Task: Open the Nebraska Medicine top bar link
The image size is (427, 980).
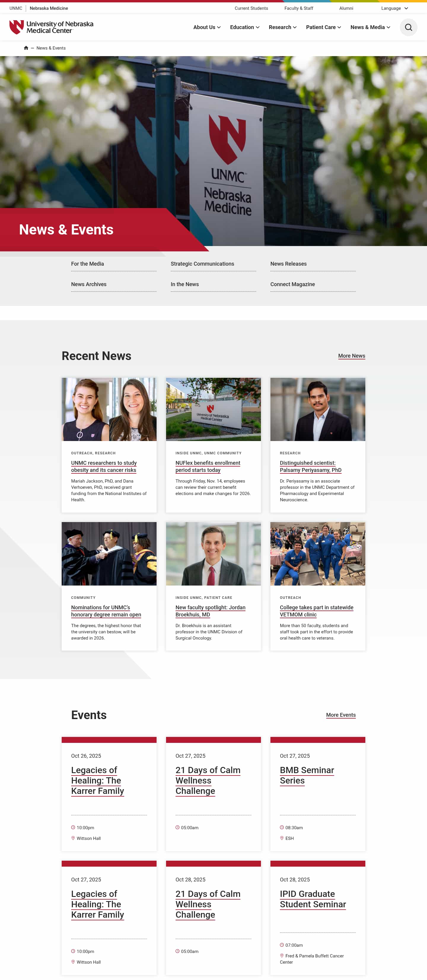Action: (49, 8)
